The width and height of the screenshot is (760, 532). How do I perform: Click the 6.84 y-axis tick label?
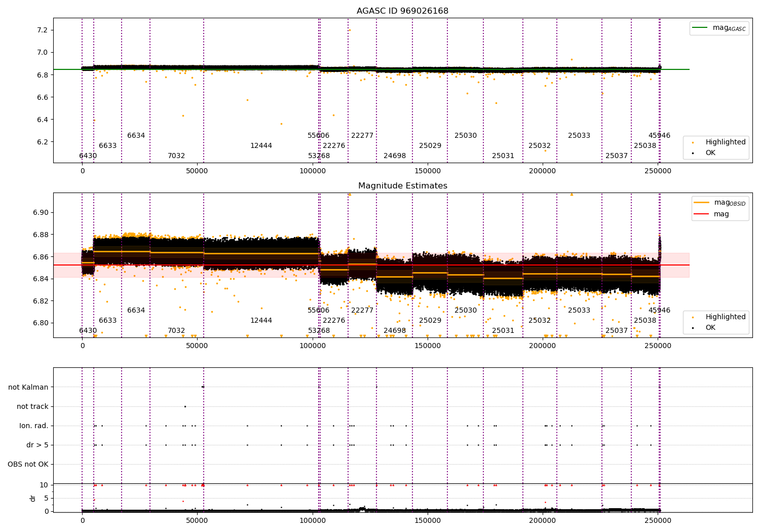(x=41, y=279)
